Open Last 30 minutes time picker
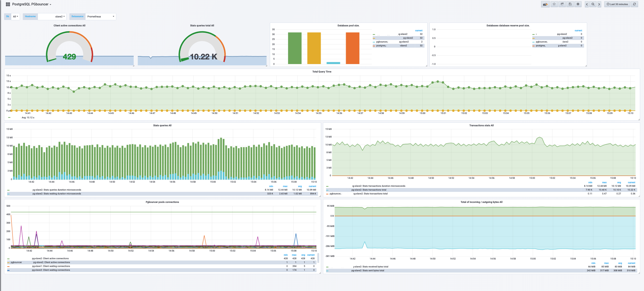Screen dimensions: 644x291 tap(617, 4)
